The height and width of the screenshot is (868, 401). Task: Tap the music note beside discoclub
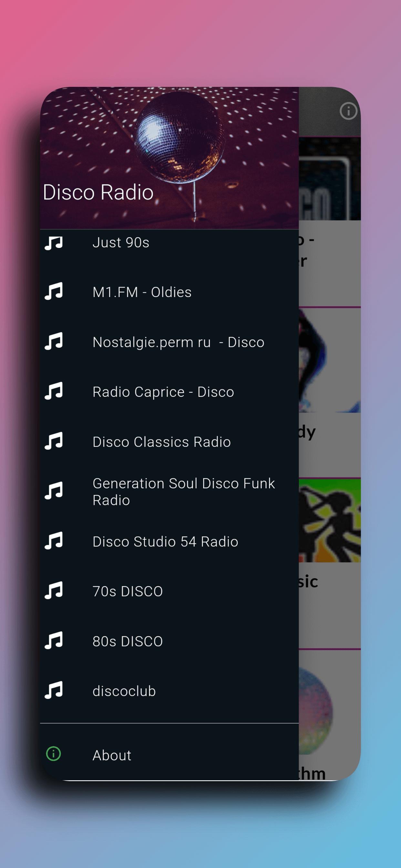54,690
